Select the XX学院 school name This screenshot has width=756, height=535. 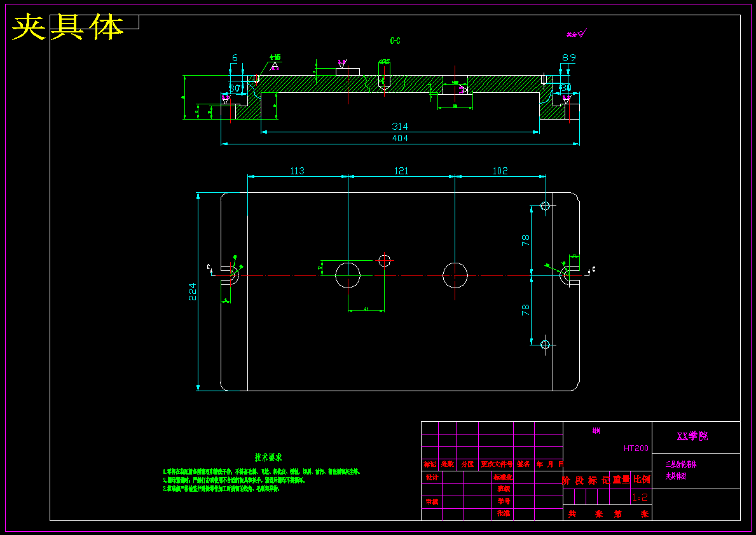pyautogui.click(x=692, y=436)
